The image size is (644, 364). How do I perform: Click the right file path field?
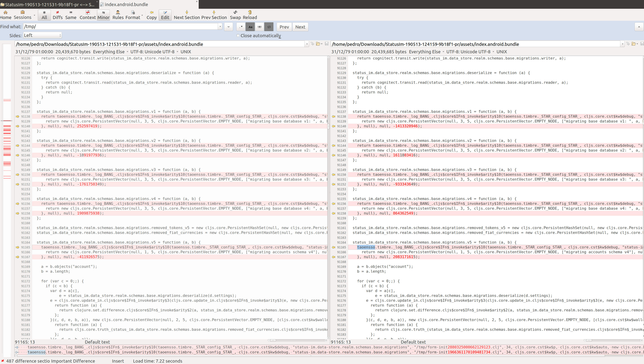(x=475, y=44)
